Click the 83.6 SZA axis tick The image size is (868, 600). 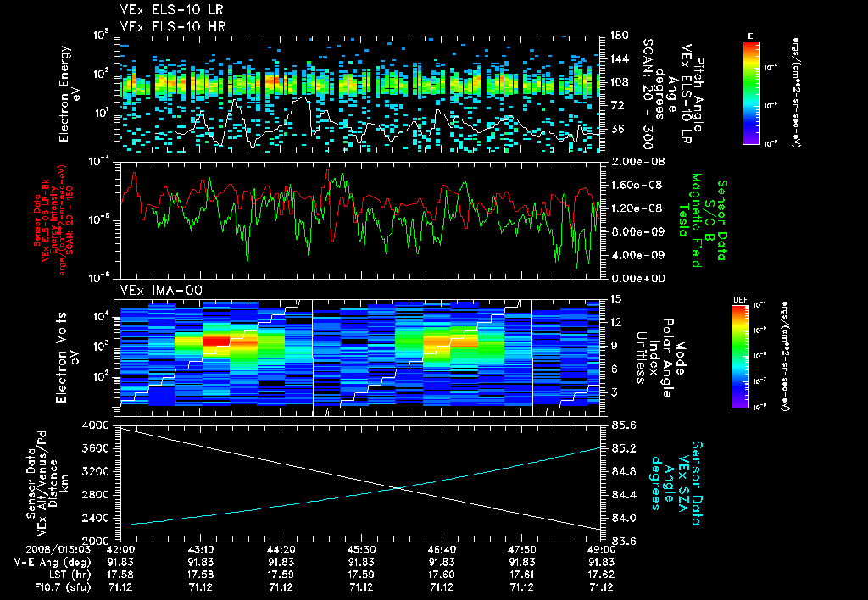623,542
